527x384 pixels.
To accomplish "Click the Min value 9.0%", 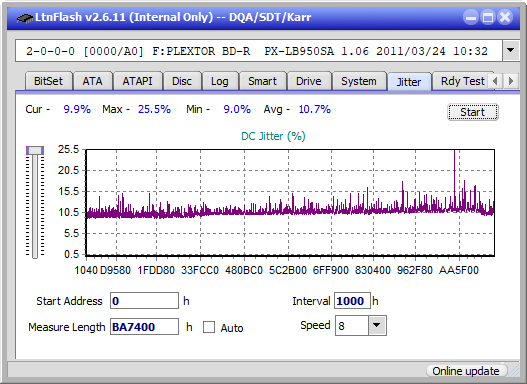I will 237,109.
